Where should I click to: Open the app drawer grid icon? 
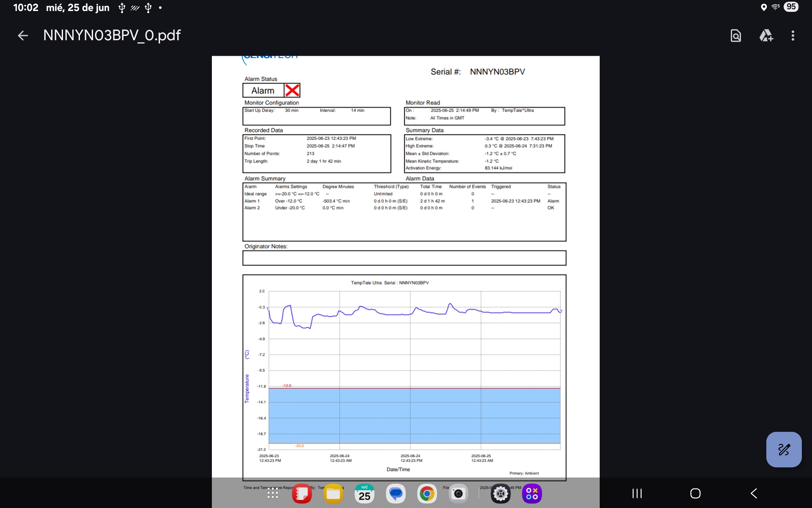[x=273, y=494]
